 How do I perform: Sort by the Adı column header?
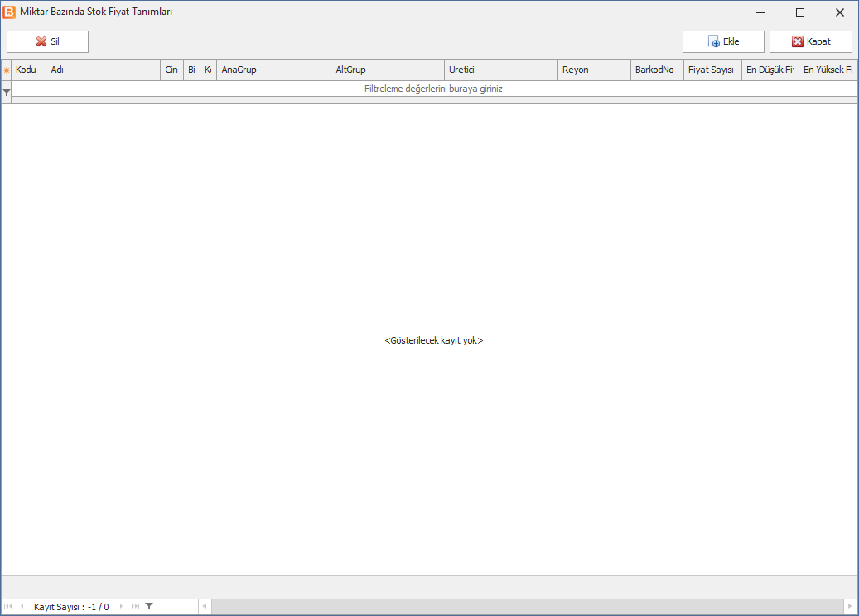click(103, 70)
